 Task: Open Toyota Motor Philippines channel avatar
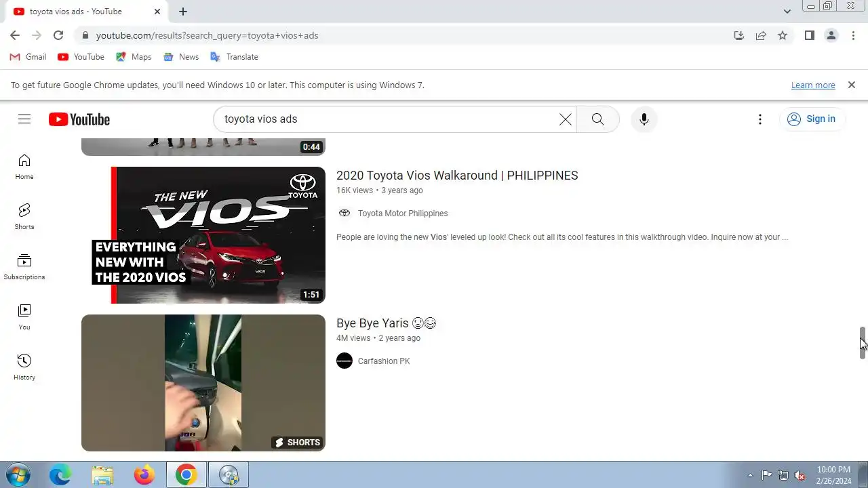click(344, 213)
